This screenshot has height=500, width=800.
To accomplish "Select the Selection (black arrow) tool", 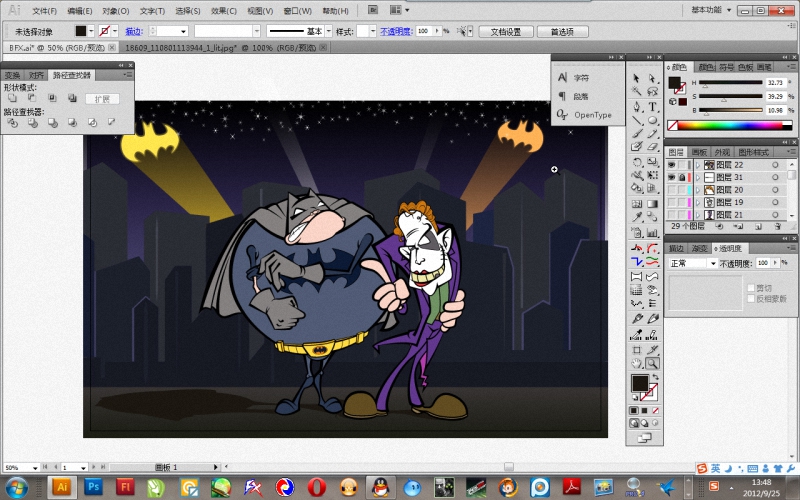I will (636, 78).
